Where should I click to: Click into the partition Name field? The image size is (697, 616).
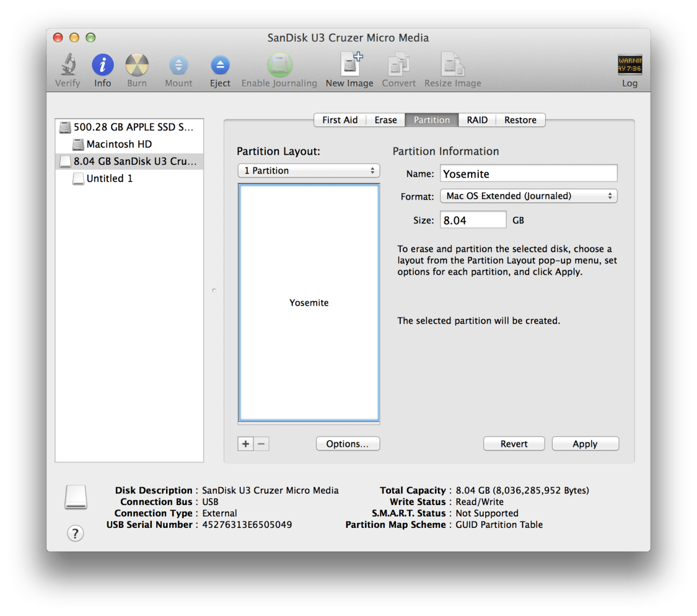528,174
